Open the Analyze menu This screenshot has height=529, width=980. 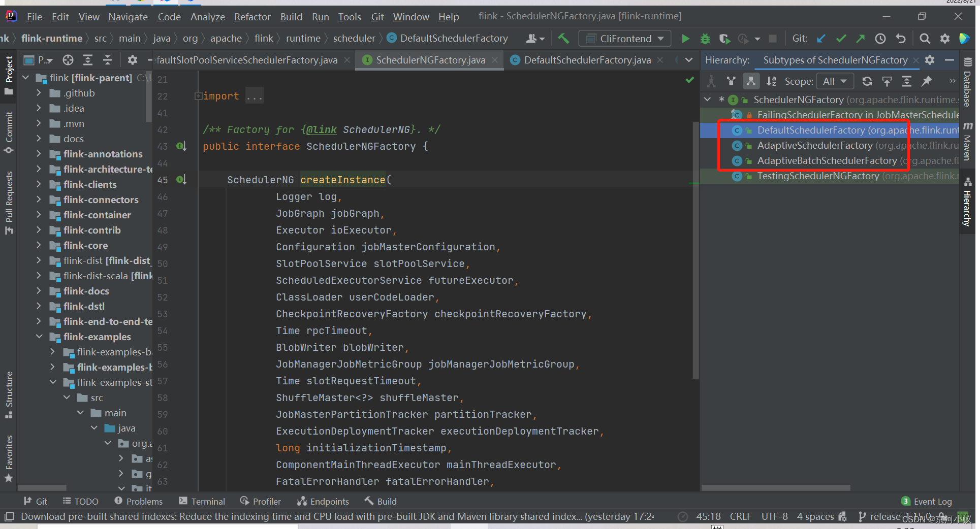tap(208, 17)
